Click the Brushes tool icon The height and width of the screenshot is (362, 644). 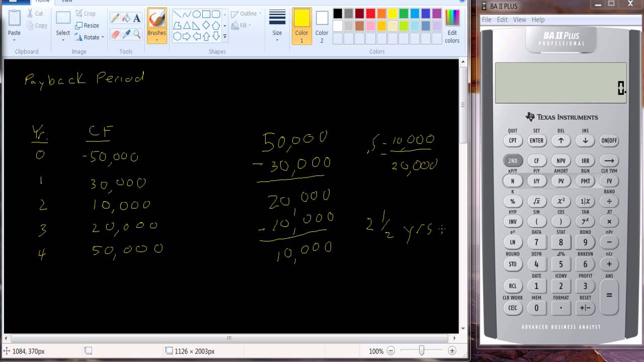[x=157, y=19]
